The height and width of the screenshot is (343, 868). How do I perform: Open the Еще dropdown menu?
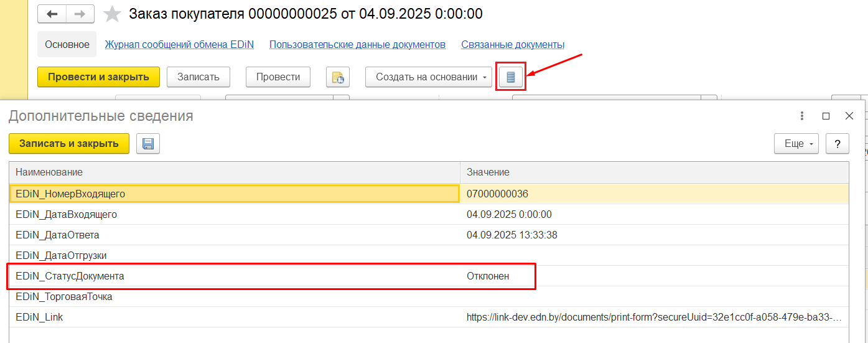click(796, 144)
